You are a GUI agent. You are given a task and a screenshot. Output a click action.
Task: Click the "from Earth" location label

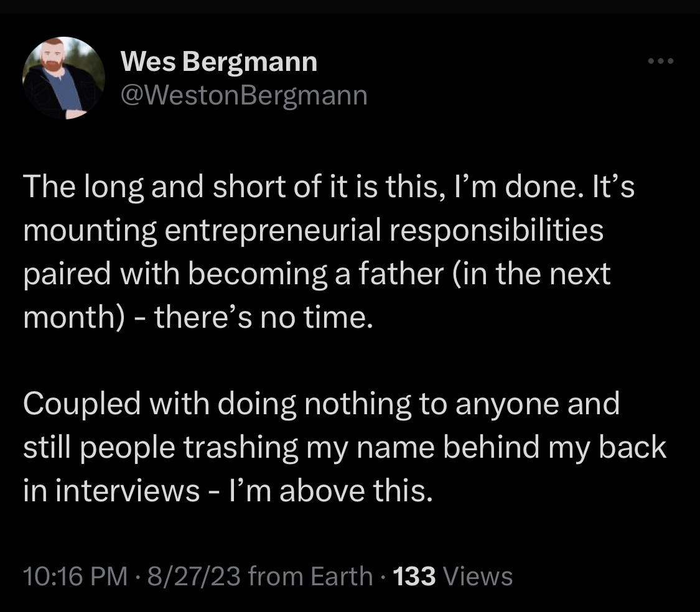310,576
